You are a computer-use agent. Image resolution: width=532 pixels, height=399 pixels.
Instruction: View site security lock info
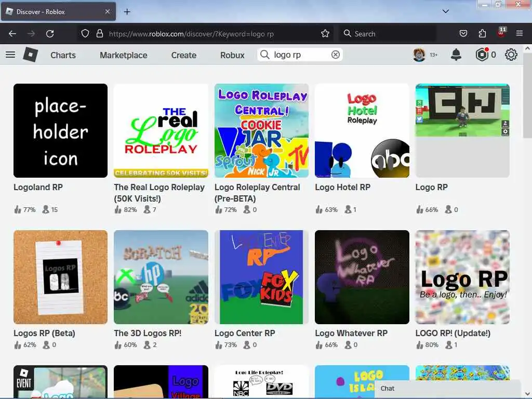point(99,34)
